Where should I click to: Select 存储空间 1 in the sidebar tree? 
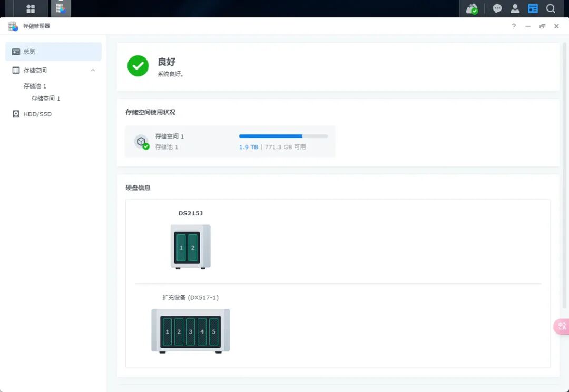pyautogui.click(x=46, y=99)
